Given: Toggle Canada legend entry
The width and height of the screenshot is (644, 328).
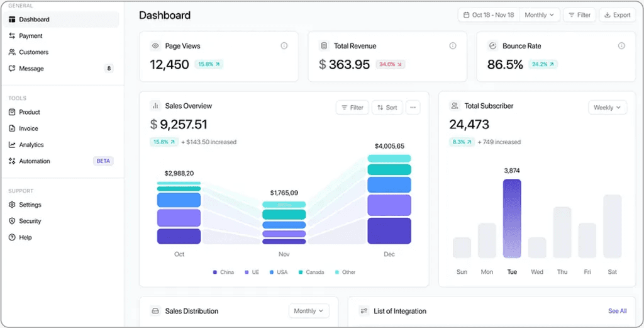Looking at the screenshot, I should point(311,272).
